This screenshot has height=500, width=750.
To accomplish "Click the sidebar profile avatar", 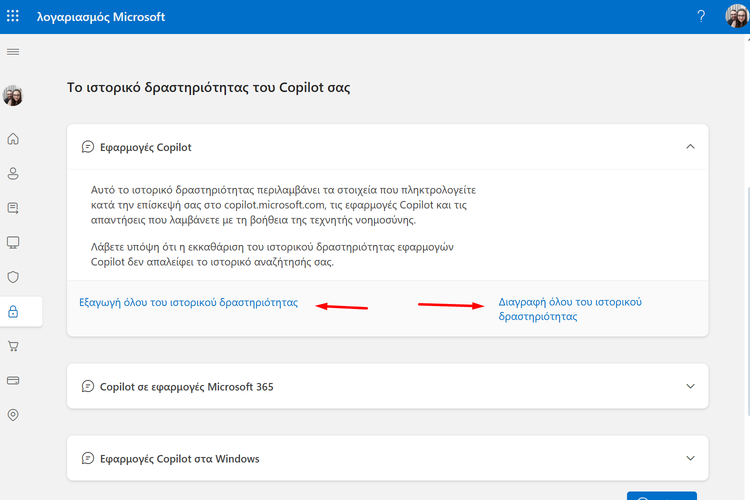I will click(x=13, y=96).
